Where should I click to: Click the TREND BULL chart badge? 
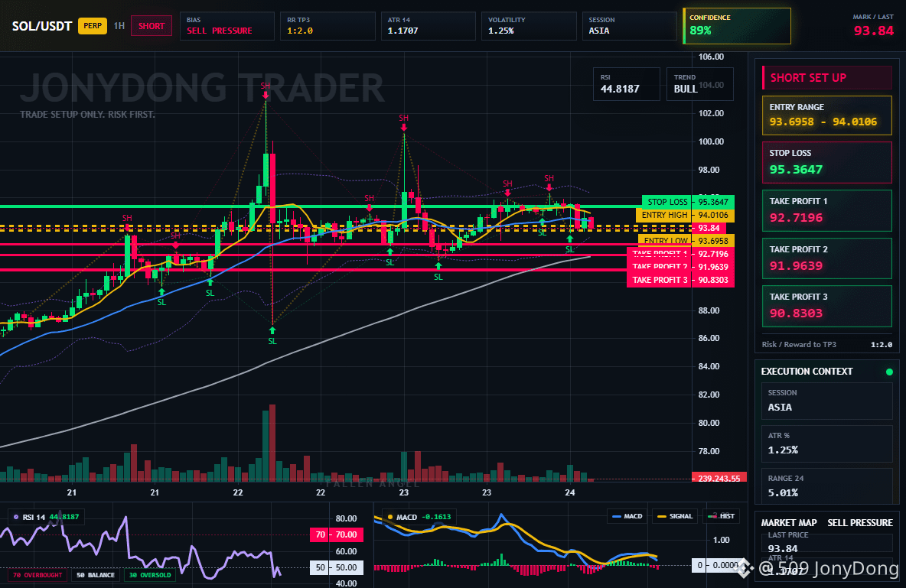[699, 84]
